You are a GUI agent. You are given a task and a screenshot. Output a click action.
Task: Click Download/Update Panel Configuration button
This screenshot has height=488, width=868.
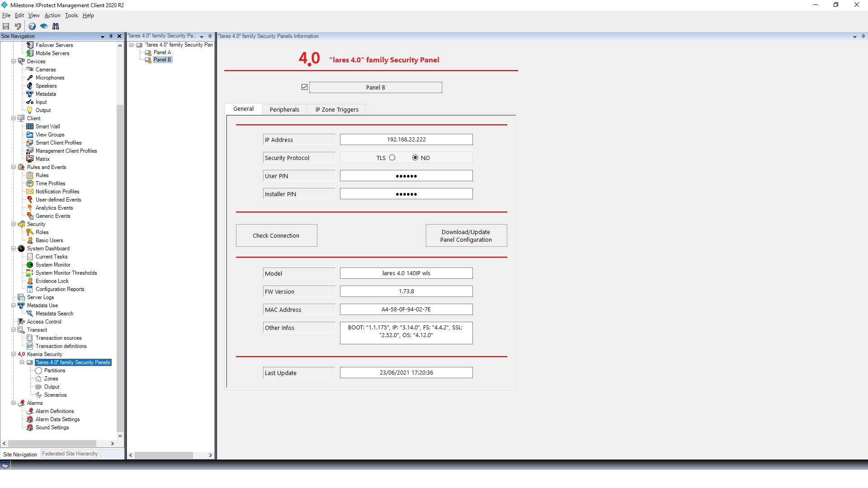[x=466, y=235]
